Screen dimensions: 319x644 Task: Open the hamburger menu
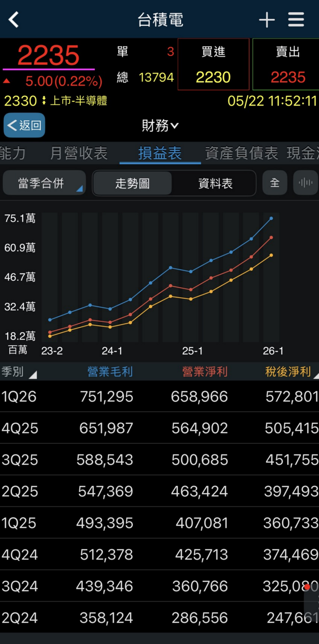[296, 19]
